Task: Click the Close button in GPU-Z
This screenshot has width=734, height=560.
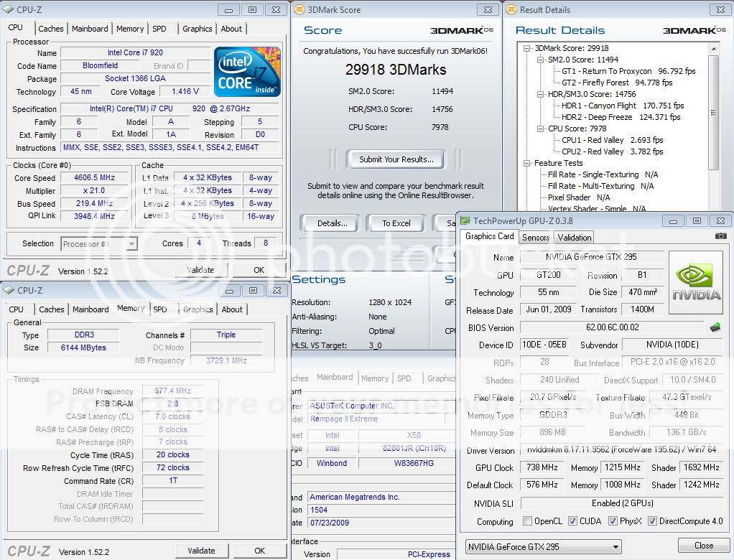Action: pyautogui.click(x=704, y=546)
